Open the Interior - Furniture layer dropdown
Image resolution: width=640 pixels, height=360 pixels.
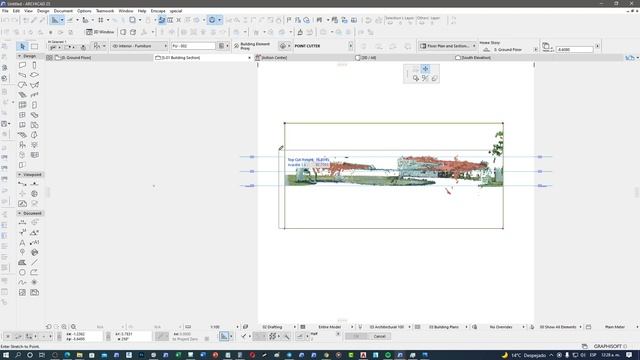pyautogui.click(x=140, y=46)
